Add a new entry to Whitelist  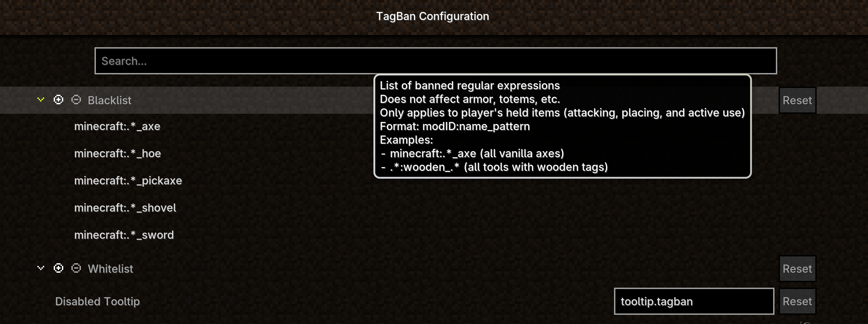point(58,268)
